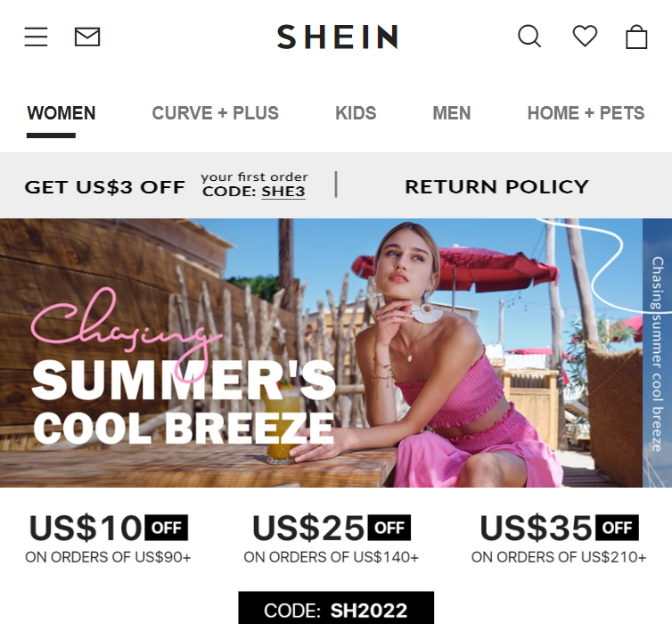Click the CODE: SH2022 button
Screen dimensions: 672x624
tap(336, 608)
